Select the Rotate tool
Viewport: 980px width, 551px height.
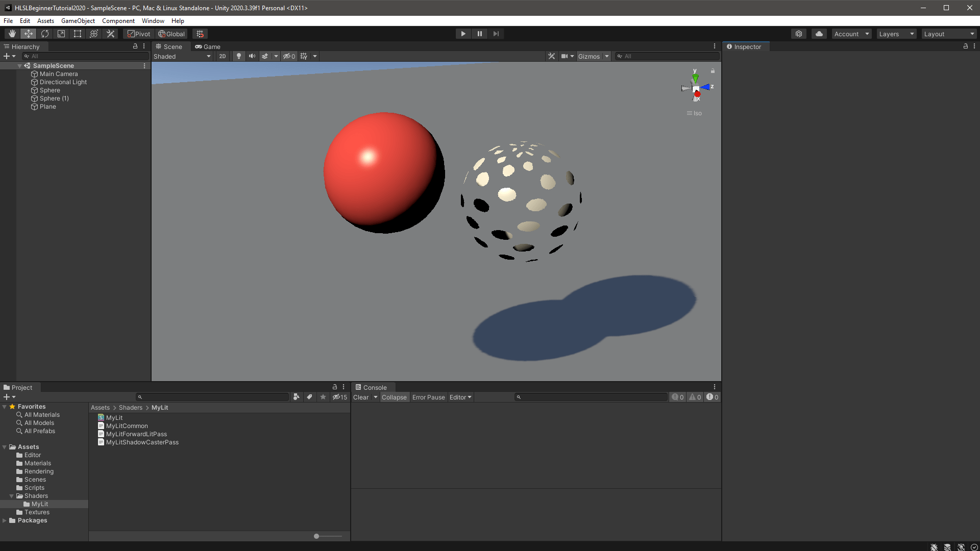click(x=45, y=34)
